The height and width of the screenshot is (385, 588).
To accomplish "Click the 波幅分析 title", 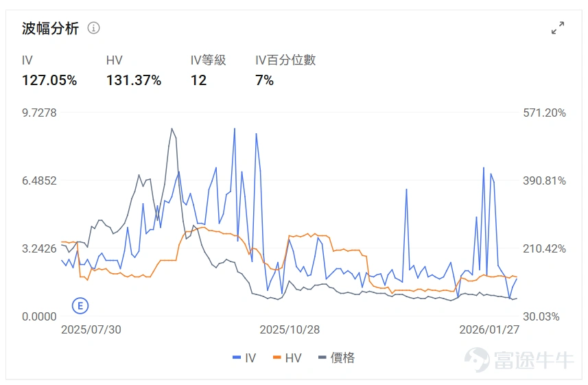I will 50,28.
